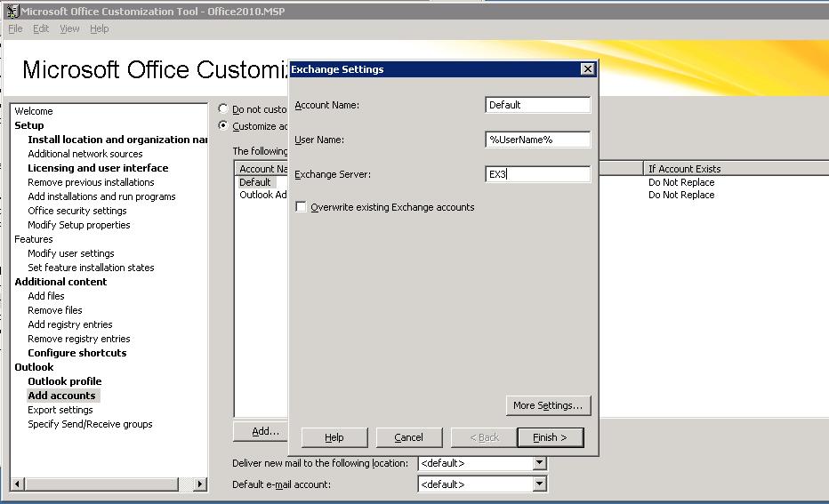Viewport: 829px width, 504px height.
Task: Click the Features section heading
Action: (33, 239)
